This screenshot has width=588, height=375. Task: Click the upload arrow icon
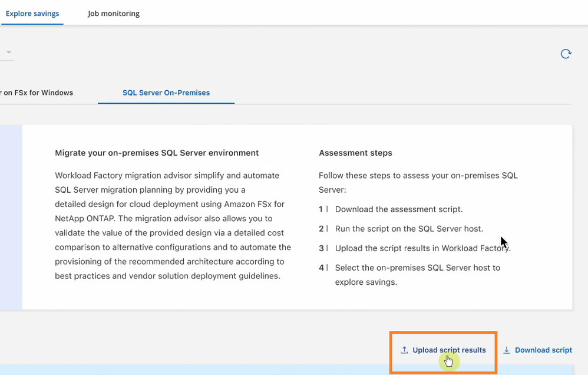point(404,350)
